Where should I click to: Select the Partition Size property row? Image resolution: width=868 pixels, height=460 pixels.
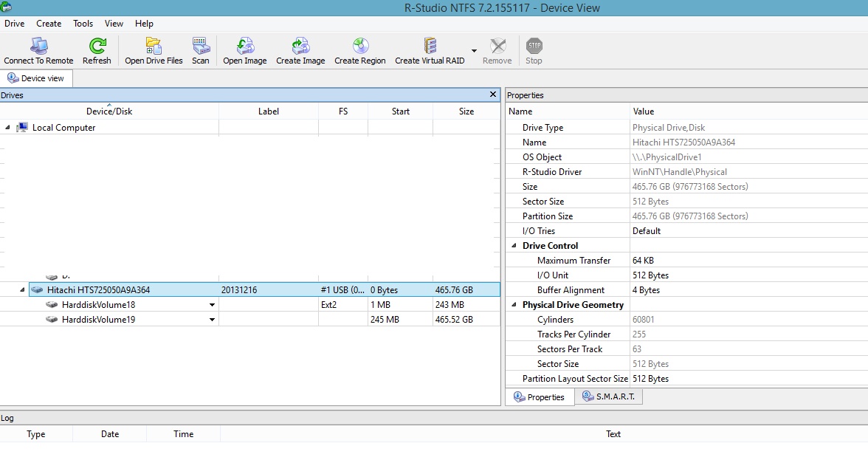pyautogui.click(x=686, y=216)
